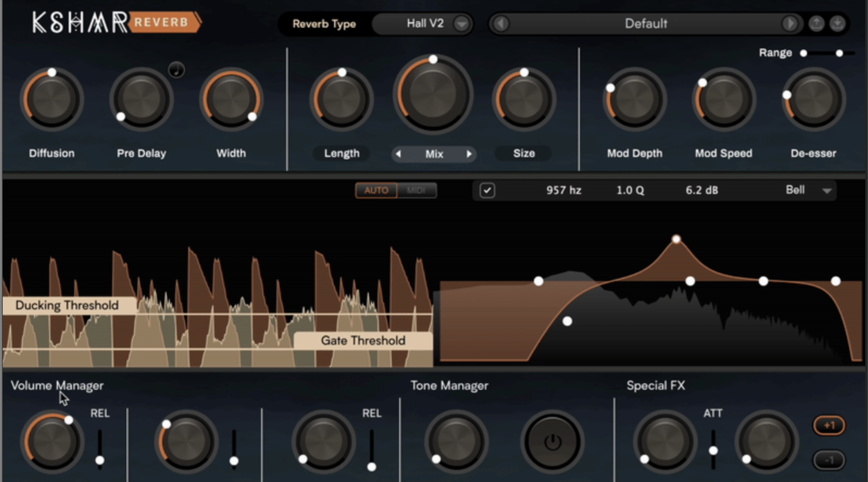Open the Bell filter type dropdown
868x482 pixels.
point(808,190)
